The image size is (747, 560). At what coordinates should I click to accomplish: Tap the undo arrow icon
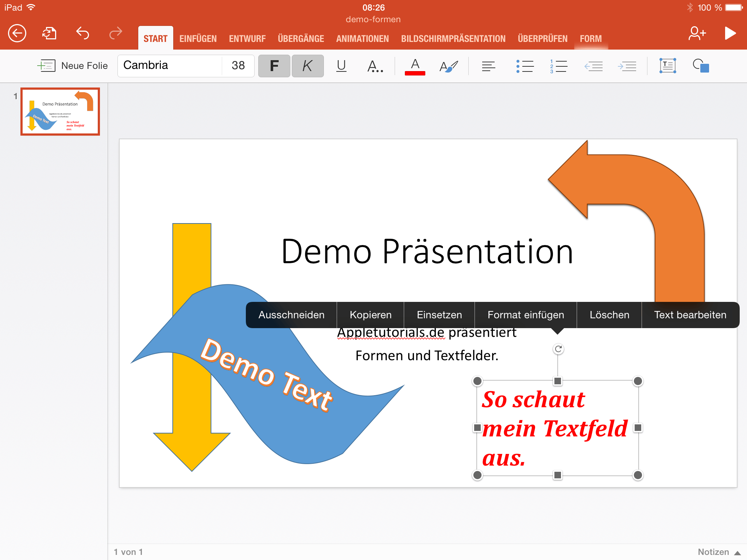coord(83,34)
